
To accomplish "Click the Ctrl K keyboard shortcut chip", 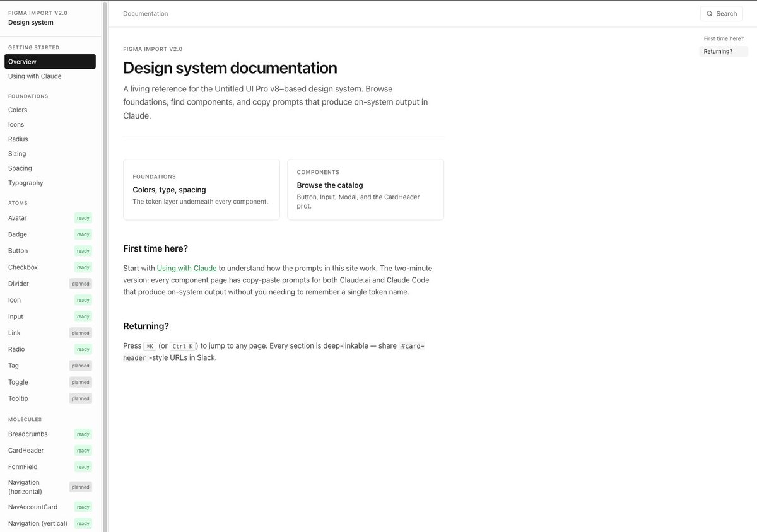I will (183, 346).
